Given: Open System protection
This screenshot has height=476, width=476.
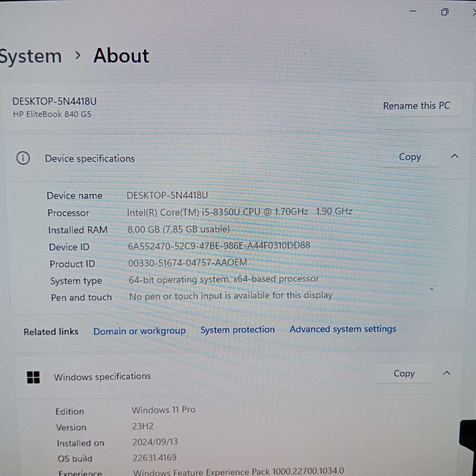Looking at the screenshot, I should [x=238, y=330].
